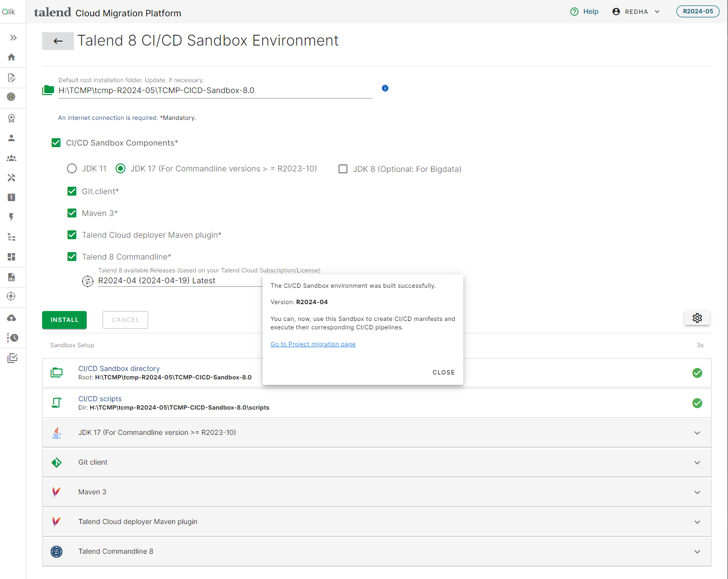Expand the left sidebar with double chevron
The image size is (728, 579).
[13, 38]
